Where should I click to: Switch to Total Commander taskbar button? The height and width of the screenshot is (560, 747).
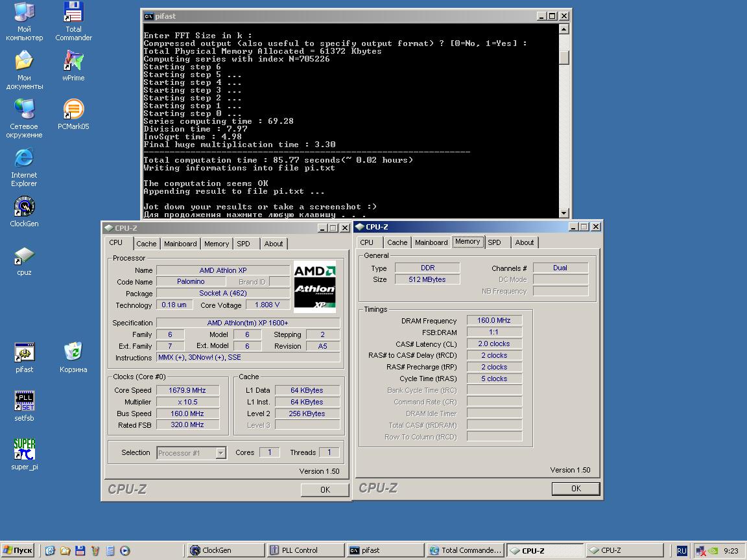(x=464, y=550)
